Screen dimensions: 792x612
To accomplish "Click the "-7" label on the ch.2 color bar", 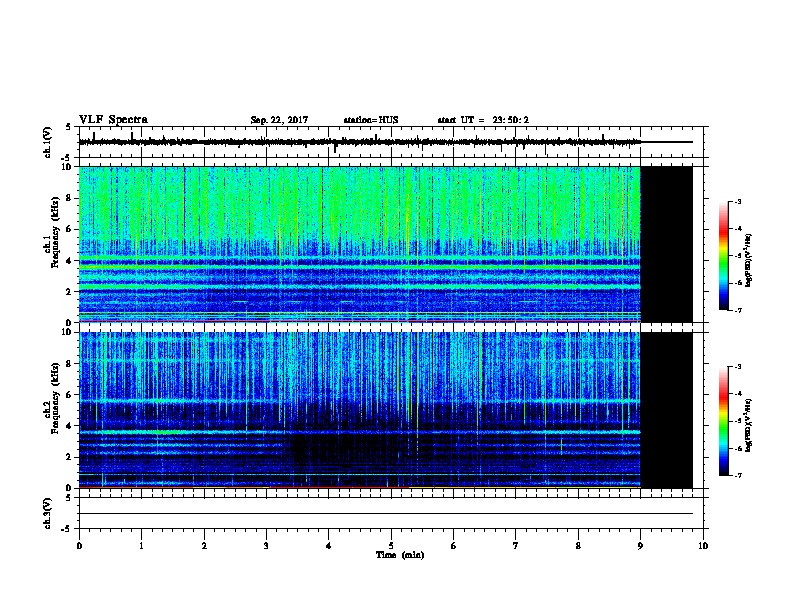I will (x=737, y=476).
